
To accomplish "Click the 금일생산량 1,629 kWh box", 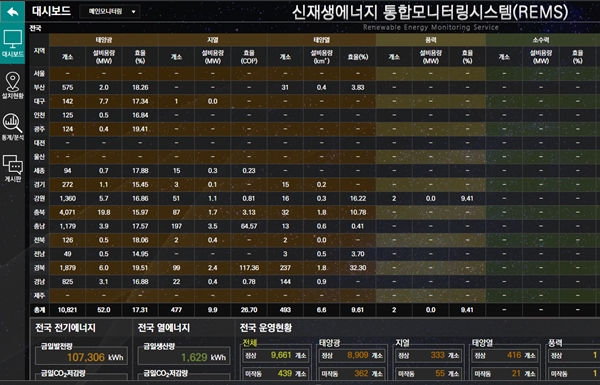I will coord(184,357).
